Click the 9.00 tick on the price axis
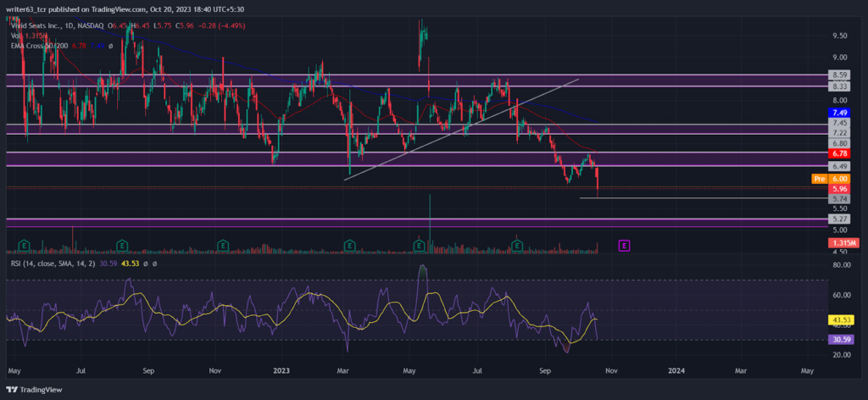Viewport: 868px width, 400px height. 840,58
